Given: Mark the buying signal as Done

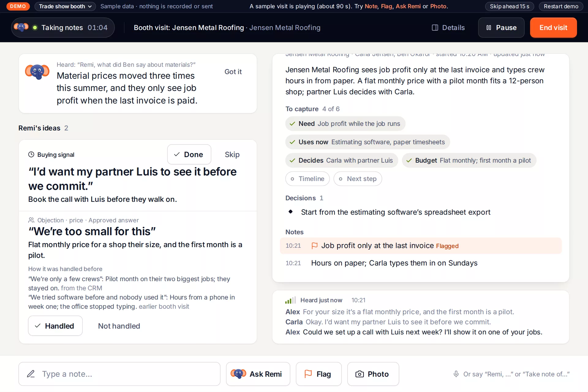Looking at the screenshot, I should [189, 155].
